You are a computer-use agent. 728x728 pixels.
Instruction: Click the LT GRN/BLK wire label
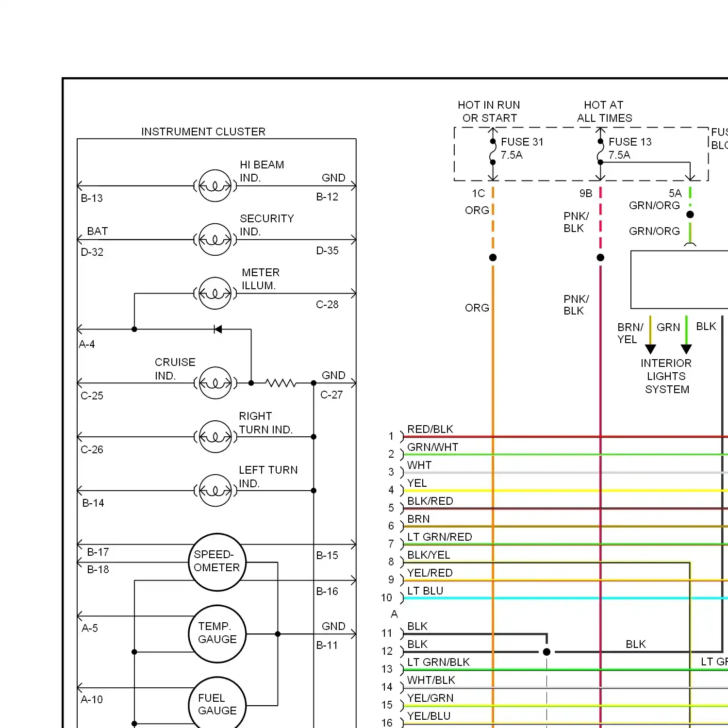point(438,662)
